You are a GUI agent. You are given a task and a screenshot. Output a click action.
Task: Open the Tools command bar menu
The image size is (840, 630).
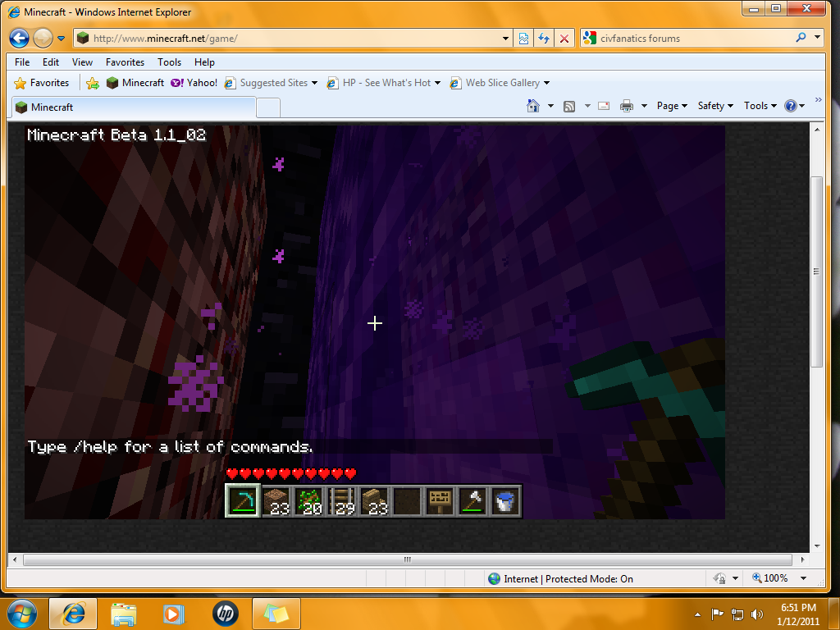pyautogui.click(x=760, y=106)
